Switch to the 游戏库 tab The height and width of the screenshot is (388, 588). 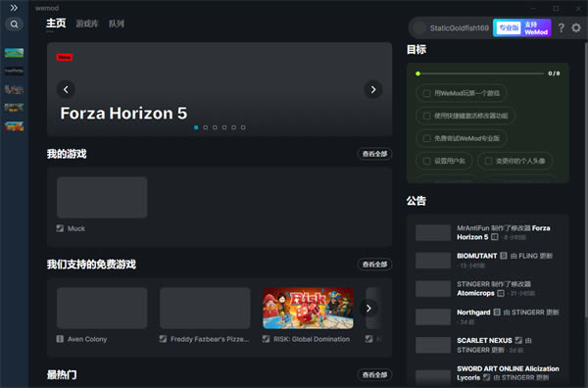coord(87,24)
